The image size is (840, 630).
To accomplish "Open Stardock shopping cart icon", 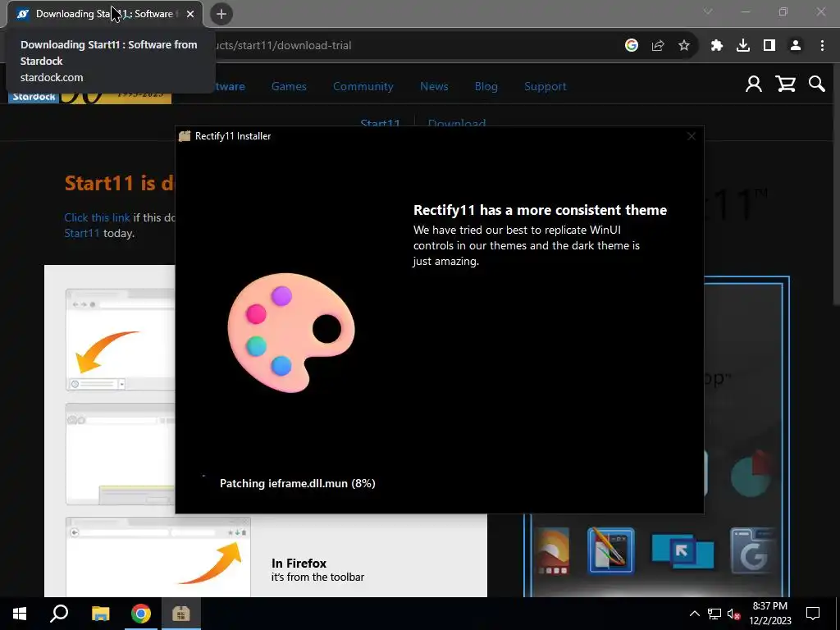I will [785, 84].
